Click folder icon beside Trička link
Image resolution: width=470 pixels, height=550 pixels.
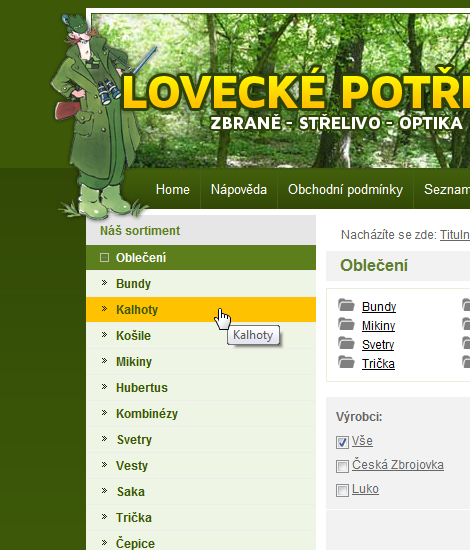click(347, 362)
